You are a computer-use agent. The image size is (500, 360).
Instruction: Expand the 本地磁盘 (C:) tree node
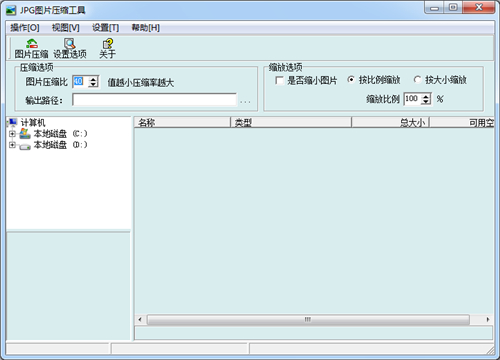(x=12, y=134)
